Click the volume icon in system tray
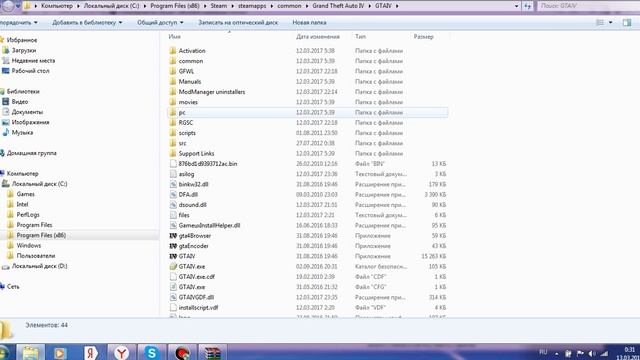Viewport: 640px width, 360px height. 592,353
